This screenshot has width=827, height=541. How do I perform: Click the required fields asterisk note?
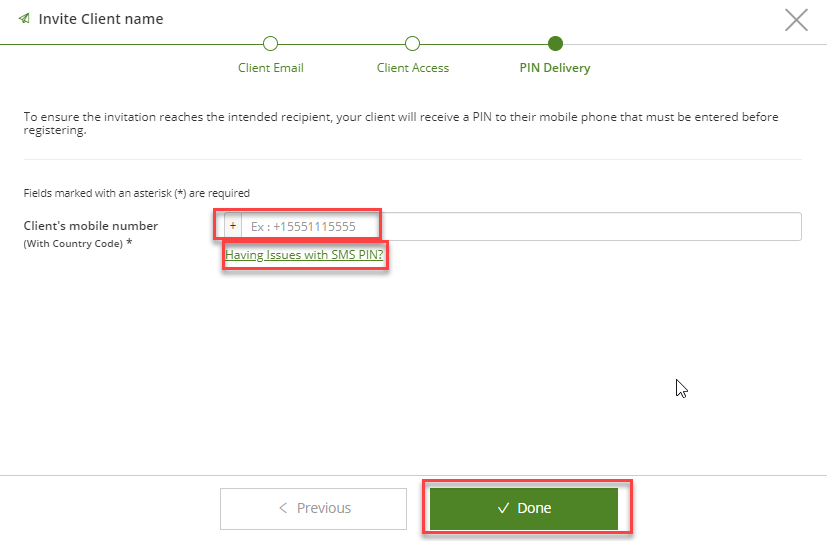(x=137, y=193)
